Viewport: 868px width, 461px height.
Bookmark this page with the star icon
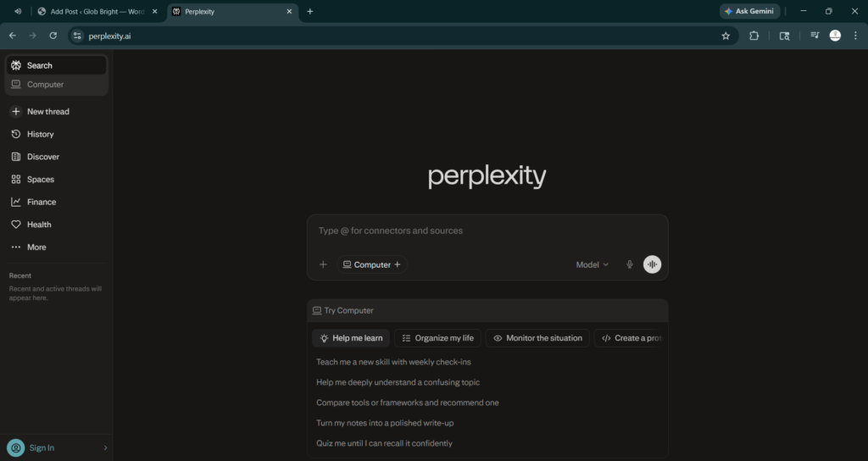coord(726,36)
